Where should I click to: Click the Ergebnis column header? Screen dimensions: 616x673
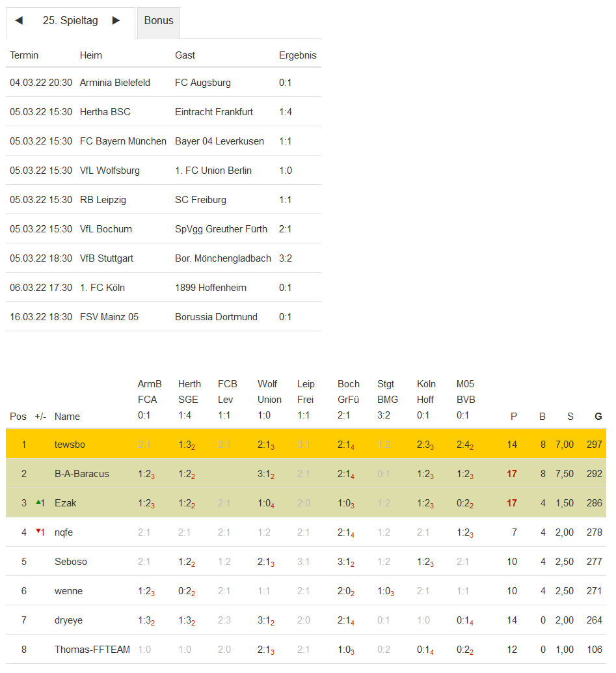(298, 55)
